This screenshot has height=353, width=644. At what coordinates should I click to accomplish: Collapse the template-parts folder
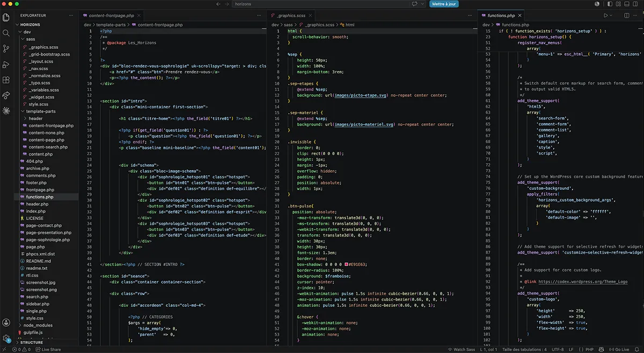(x=47, y=111)
